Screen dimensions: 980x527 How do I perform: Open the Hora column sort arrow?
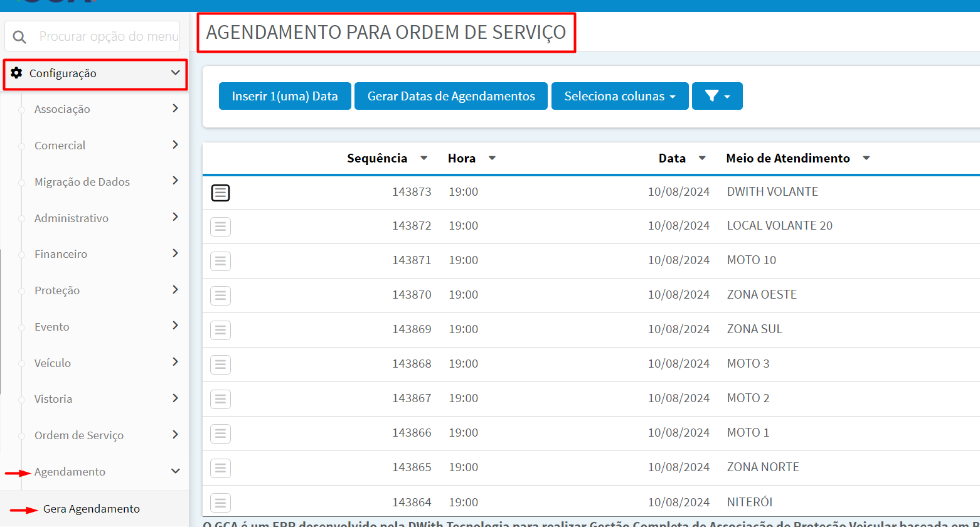point(492,158)
